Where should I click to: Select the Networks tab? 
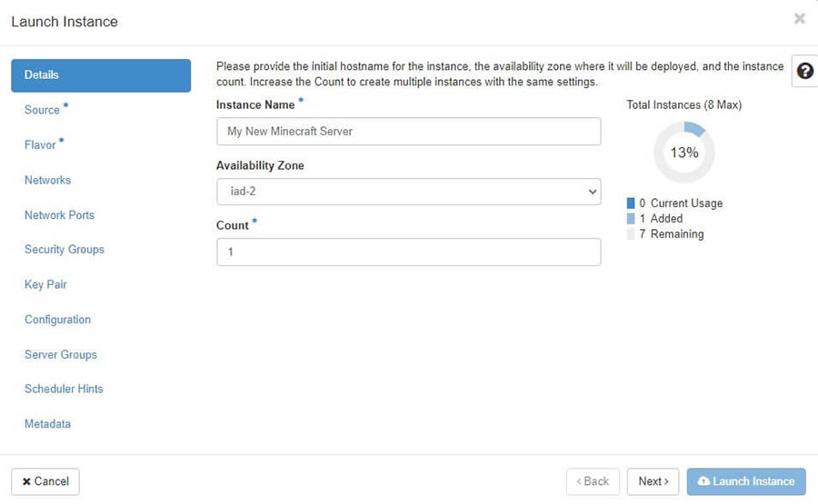point(47,180)
